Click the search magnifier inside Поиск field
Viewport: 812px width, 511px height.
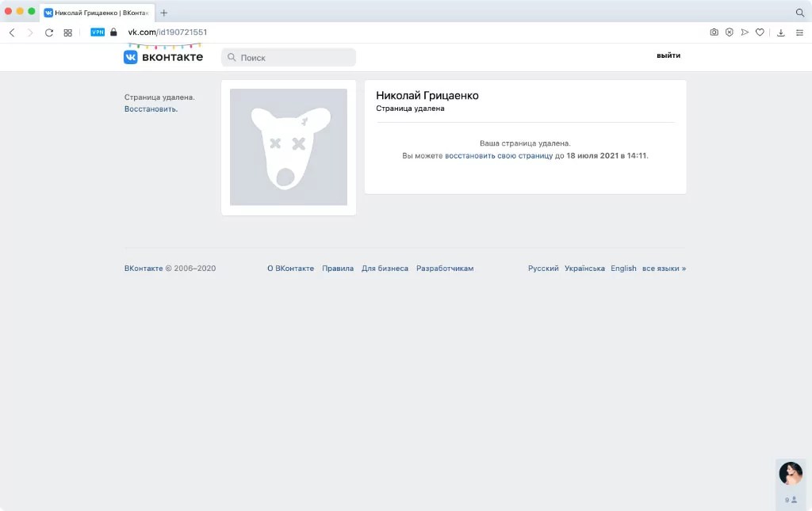[232, 57]
